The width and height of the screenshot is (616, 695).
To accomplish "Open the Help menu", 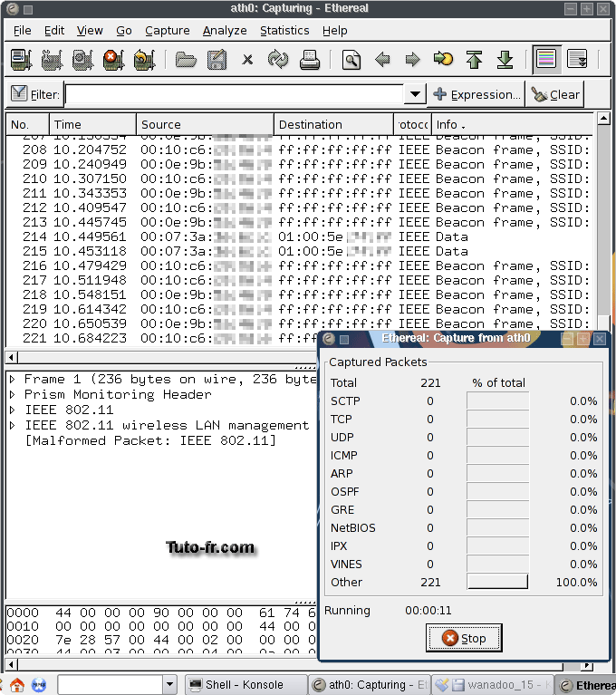I will tap(334, 31).
